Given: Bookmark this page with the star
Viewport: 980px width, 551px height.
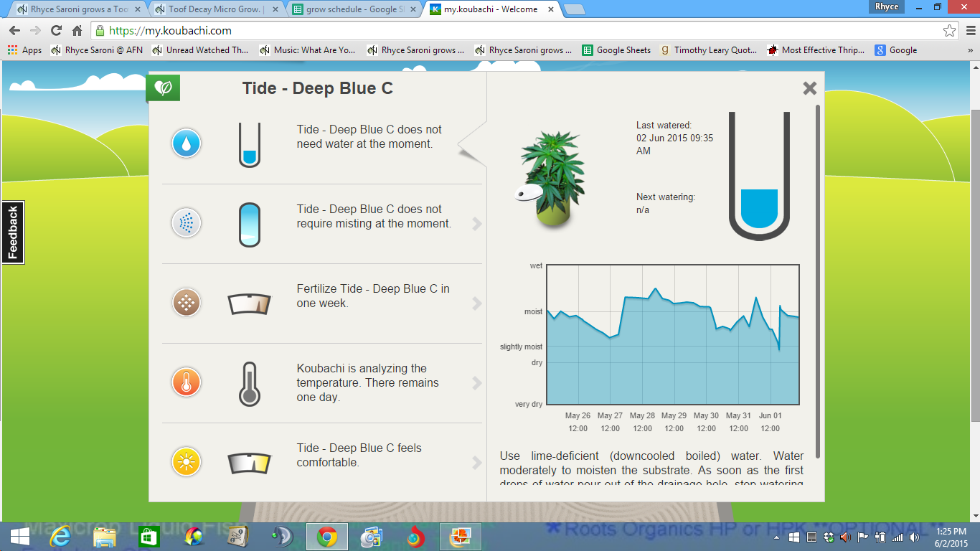Looking at the screenshot, I should [949, 31].
